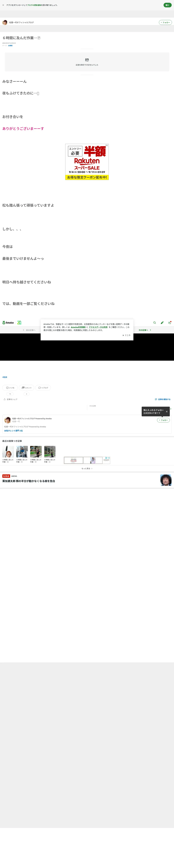
Task: Follow the blog using header フォロー button
Action: pyautogui.click(x=165, y=23)
